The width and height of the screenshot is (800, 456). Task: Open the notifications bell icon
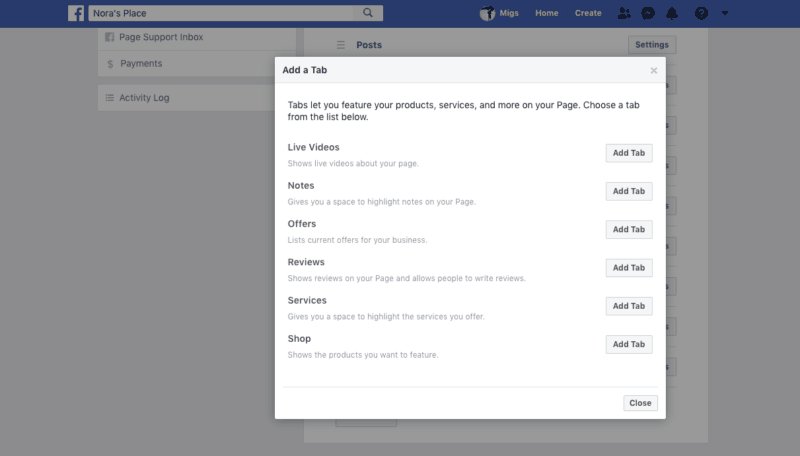pyautogui.click(x=672, y=13)
